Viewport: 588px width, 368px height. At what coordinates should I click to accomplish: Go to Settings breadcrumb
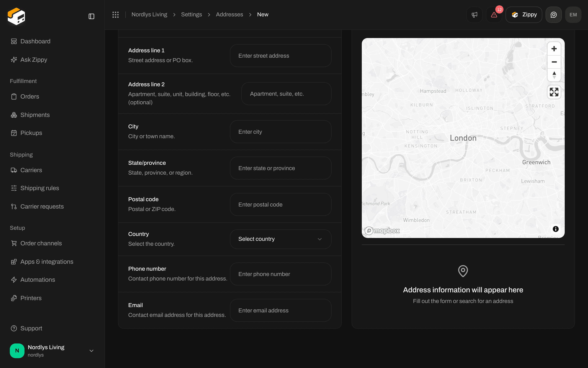(192, 15)
